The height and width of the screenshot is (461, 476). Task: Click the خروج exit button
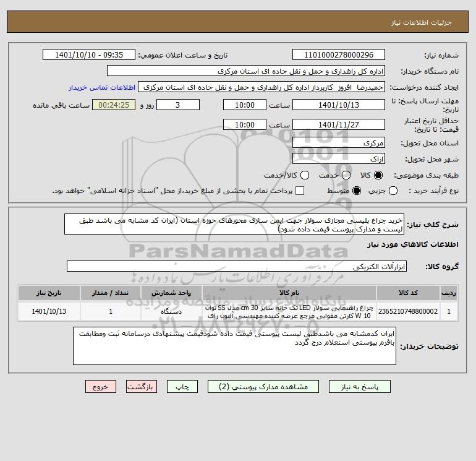[101, 387]
